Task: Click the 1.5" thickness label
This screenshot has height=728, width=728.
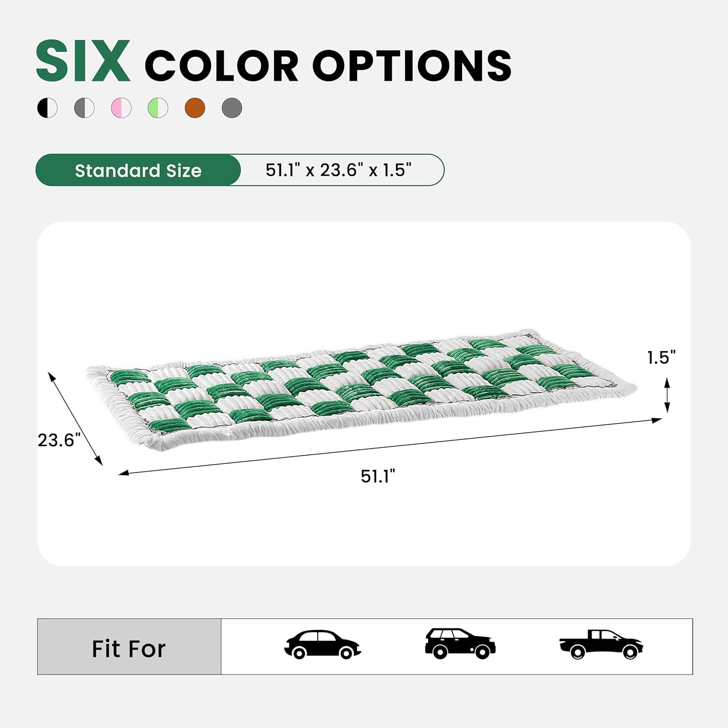Action: (661, 358)
